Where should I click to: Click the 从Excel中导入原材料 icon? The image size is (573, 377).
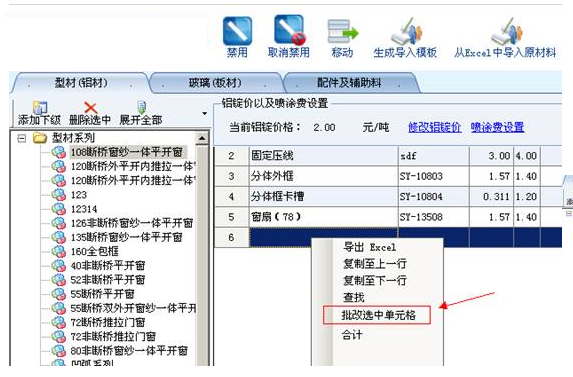506,32
